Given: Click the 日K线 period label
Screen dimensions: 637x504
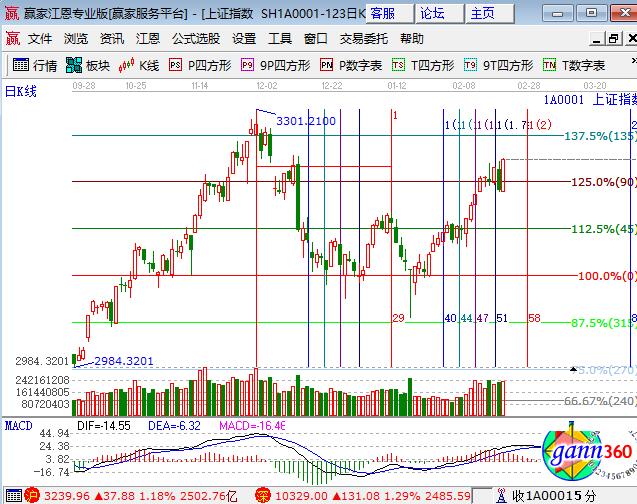Looking at the screenshot, I should point(20,91).
